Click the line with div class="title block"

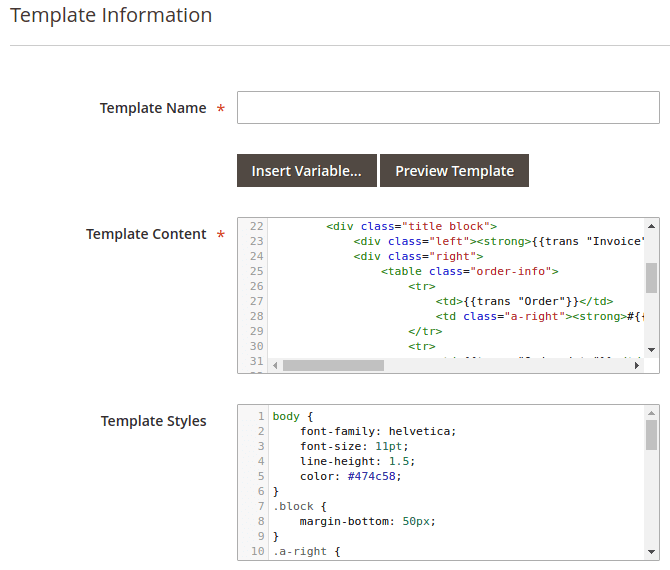411,226
